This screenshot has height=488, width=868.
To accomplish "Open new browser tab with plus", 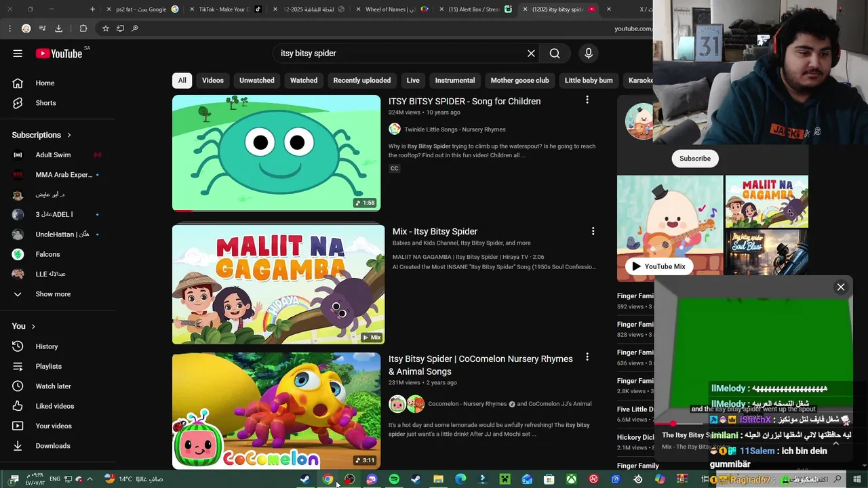I will coord(92,9).
